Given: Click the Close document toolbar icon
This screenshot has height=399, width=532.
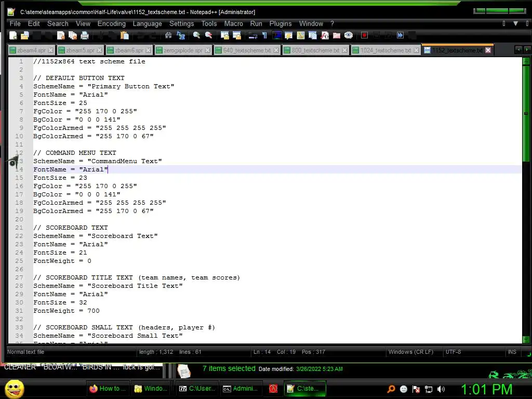Looking at the screenshot, I should [61, 35].
